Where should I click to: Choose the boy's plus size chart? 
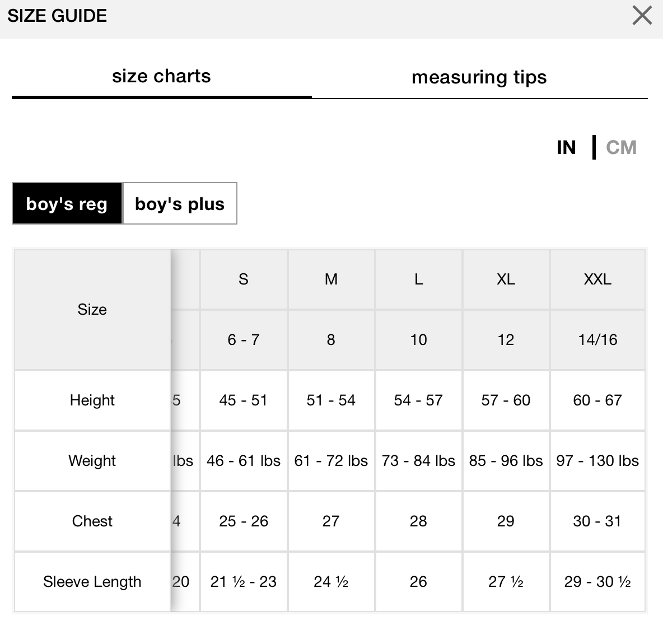[x=180, y=204]
